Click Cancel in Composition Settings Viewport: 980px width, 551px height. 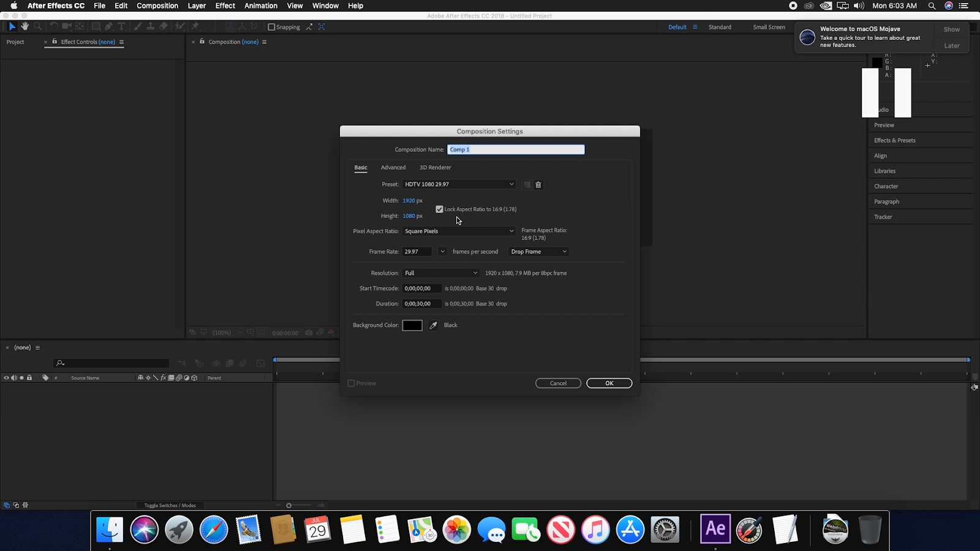pos(558,383)
